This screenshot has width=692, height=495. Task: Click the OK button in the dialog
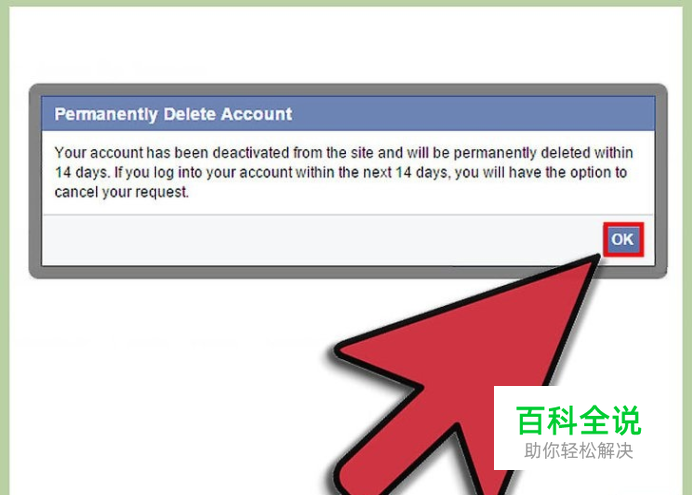(623, 240)
